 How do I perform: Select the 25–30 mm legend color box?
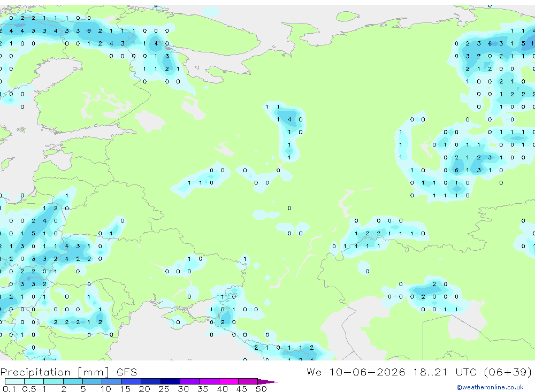[x=170, y=381]
